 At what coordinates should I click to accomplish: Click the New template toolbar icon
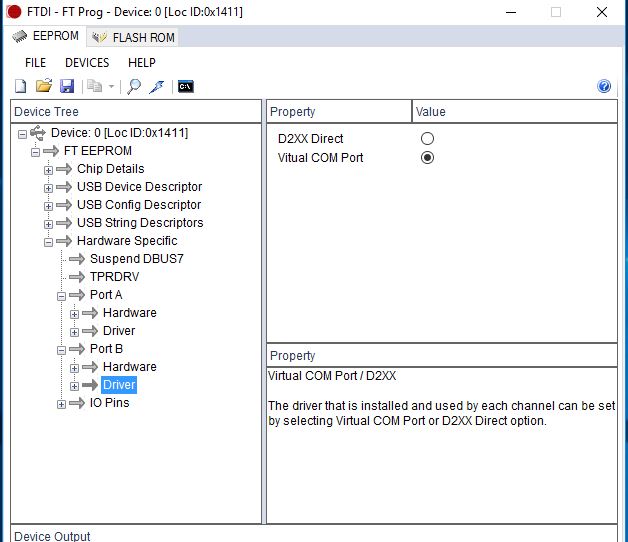click(x=20, y=86)
